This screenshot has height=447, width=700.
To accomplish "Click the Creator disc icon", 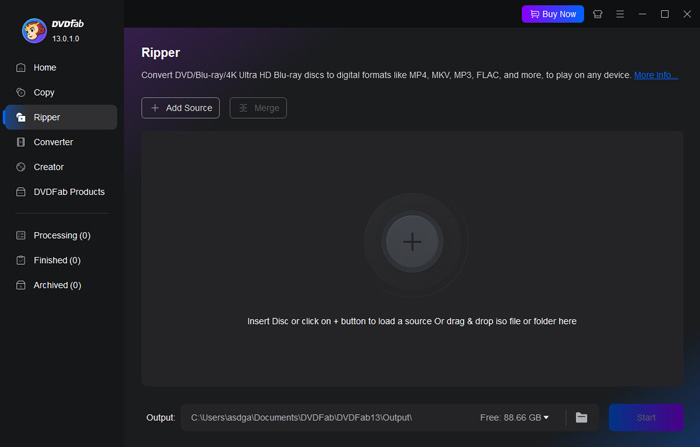I will click(x=21, y=167).
